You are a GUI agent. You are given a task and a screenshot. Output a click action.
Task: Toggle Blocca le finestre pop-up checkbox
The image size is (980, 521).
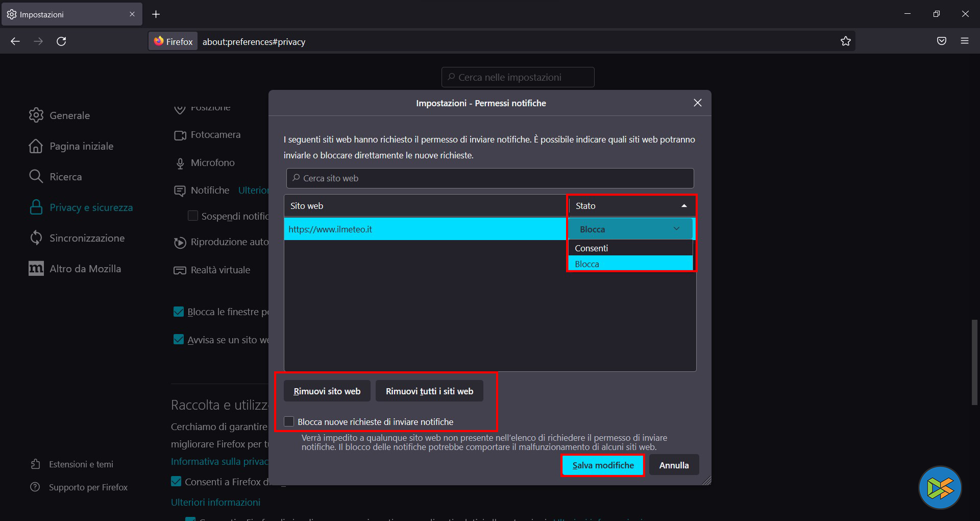point(179,312)
